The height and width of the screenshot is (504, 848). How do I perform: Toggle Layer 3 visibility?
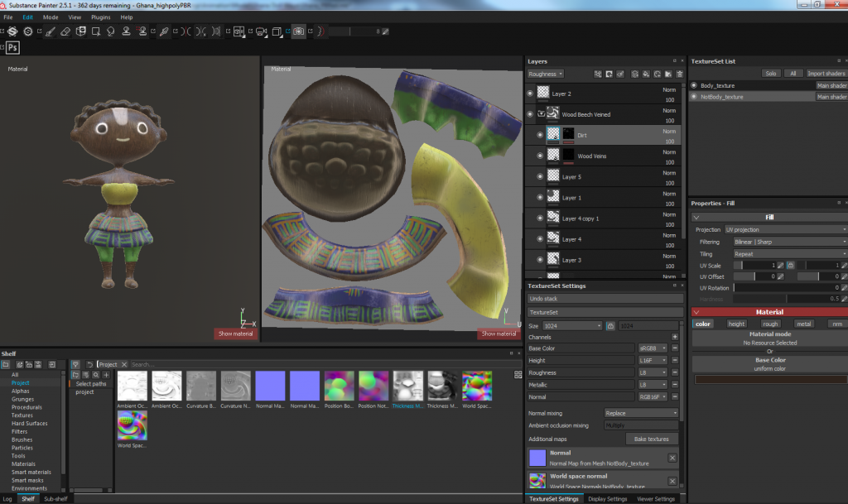[x=540, y=260]
